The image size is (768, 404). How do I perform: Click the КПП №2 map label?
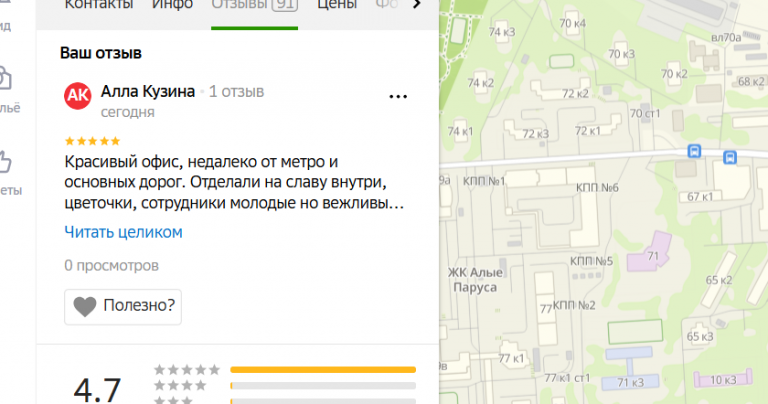coord(574,306)
